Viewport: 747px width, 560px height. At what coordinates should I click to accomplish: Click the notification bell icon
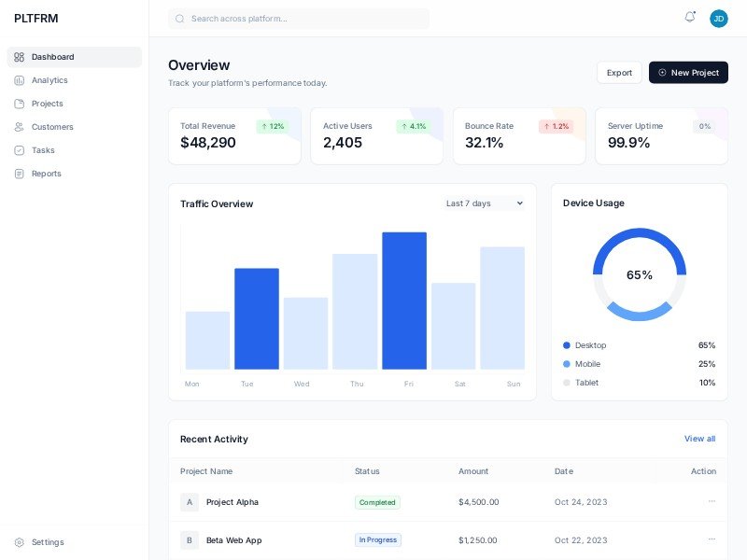[690, 18]
